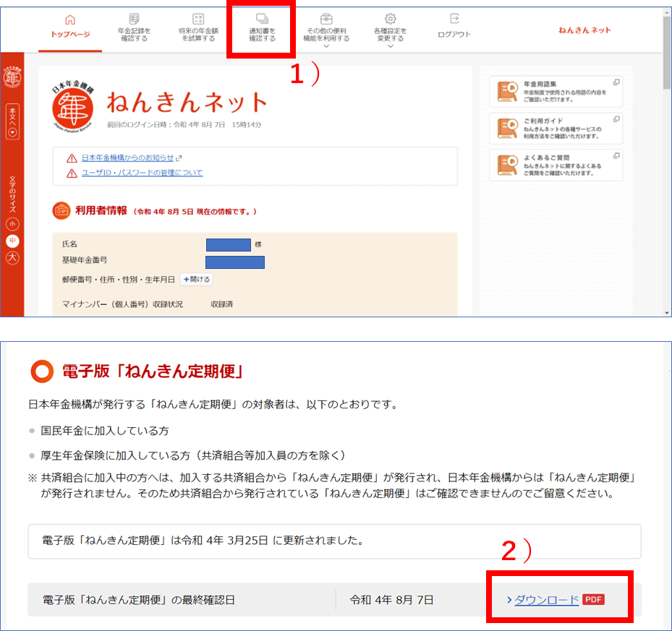Select medium 中 text size
This screenshot has height=631, width=672.
(12, 241)
